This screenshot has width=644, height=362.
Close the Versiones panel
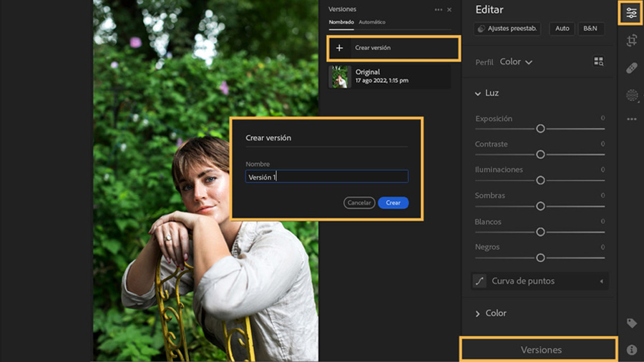(x=449, y=9)
